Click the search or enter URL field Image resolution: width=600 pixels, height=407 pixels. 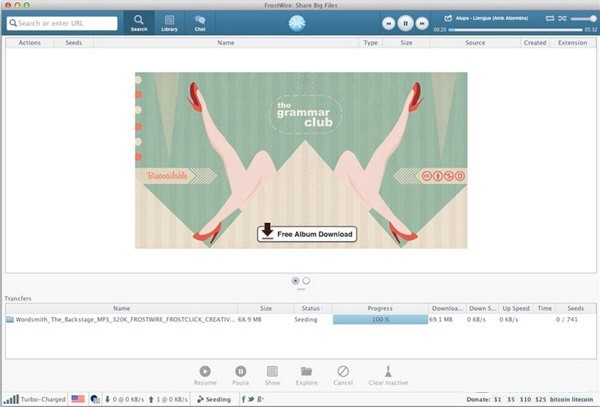pos(62,23)
